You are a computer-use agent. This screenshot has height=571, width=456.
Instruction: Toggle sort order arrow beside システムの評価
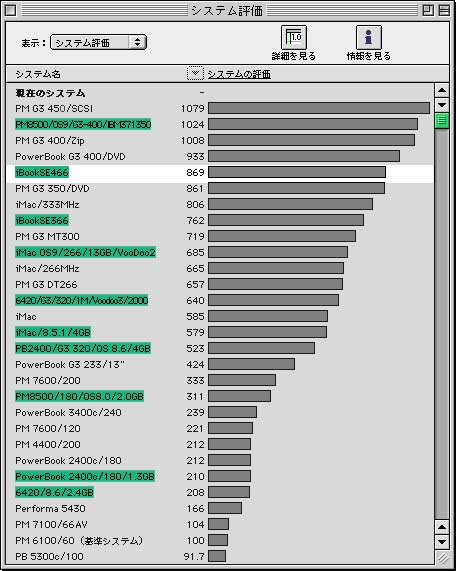[x=195, y=74]
